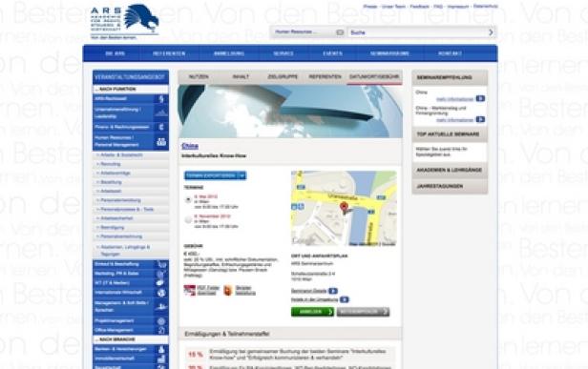The height and width of the screenshot is (369, 588).
Task: Select the icon beside Marketing, PR & Sales
Action: click(161, 274)
